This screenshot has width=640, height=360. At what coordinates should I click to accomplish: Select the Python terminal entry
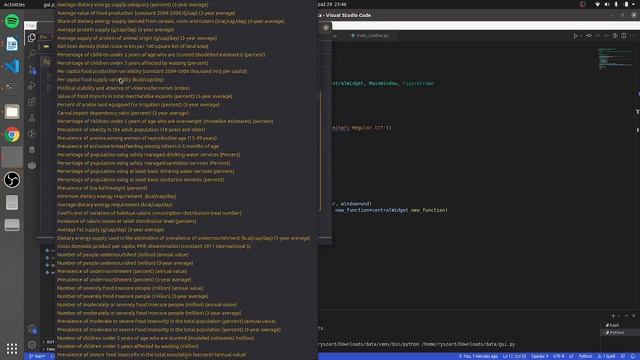click(615, 333)
